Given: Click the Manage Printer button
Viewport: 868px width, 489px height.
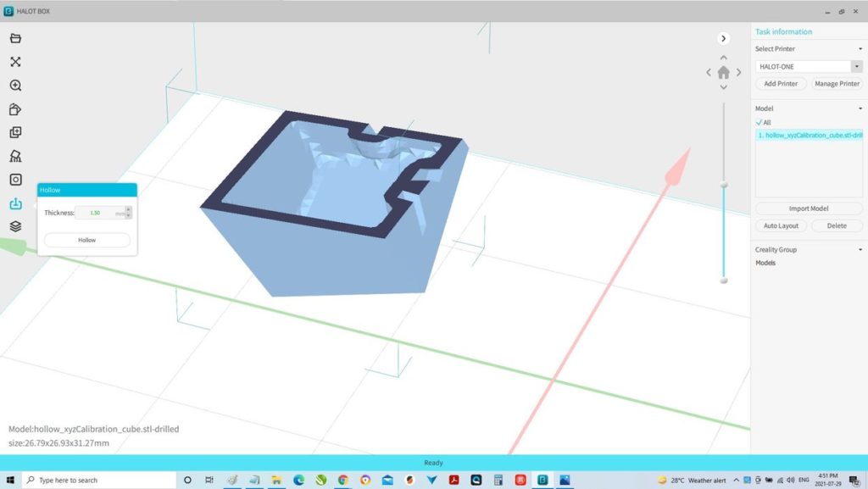Looking at the screenshot, I should point(837,84).
